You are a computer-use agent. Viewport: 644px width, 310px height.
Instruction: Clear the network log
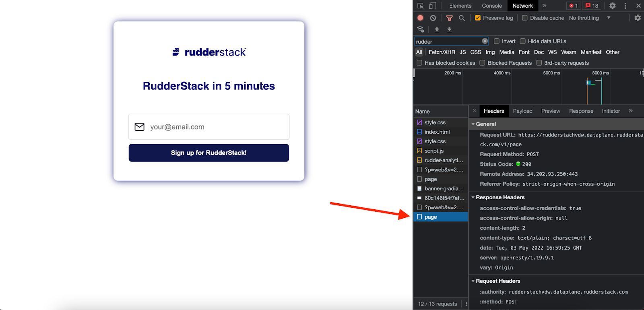[433, 18]
